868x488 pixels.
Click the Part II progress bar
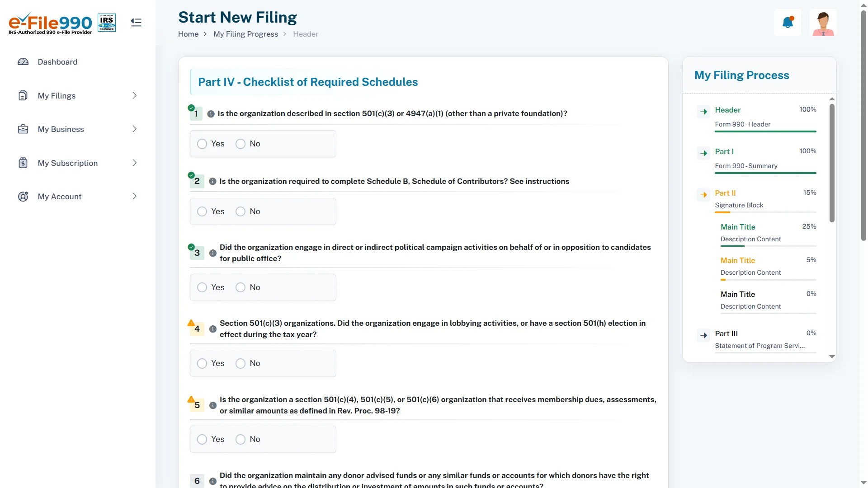coord(765,212)
